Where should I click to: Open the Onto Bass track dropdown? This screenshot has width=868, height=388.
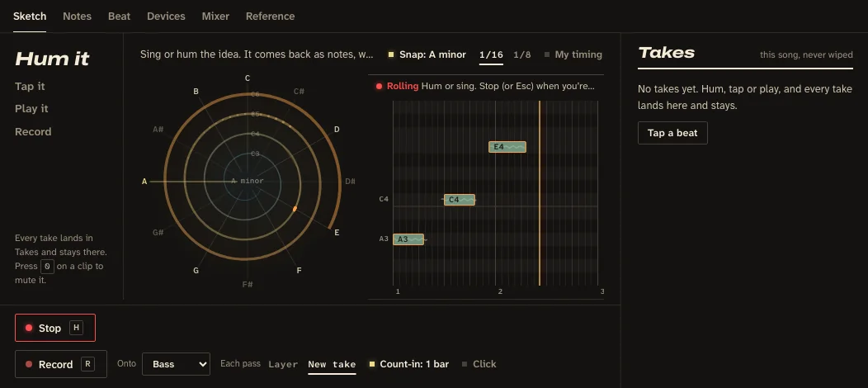click(176, 363)
